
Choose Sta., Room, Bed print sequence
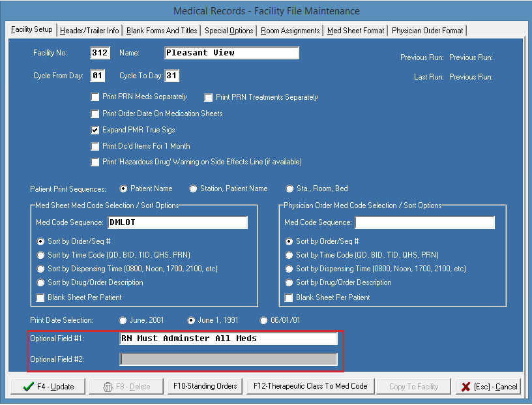(x=289, y=189)
